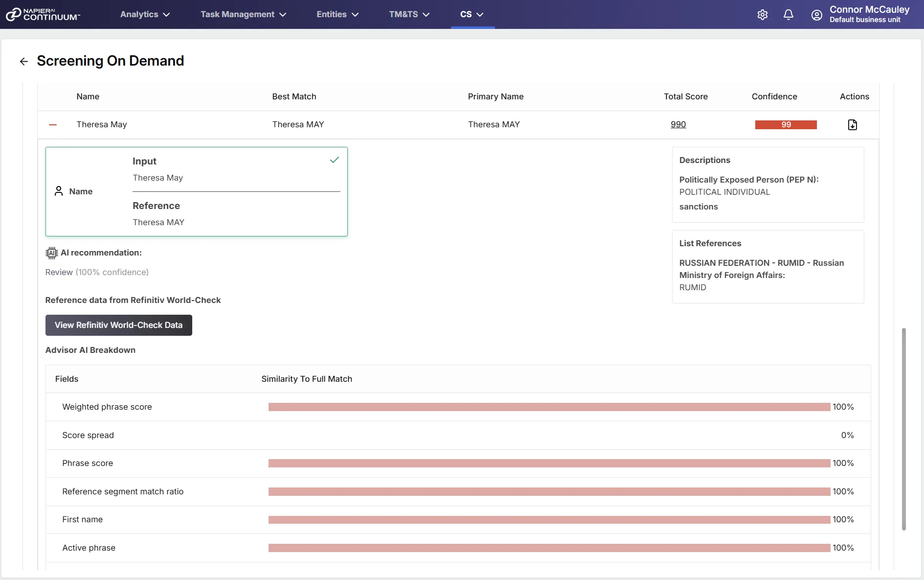Click Review (100% confidence) text
Screen dimensions: 924x580
(97, 272)
